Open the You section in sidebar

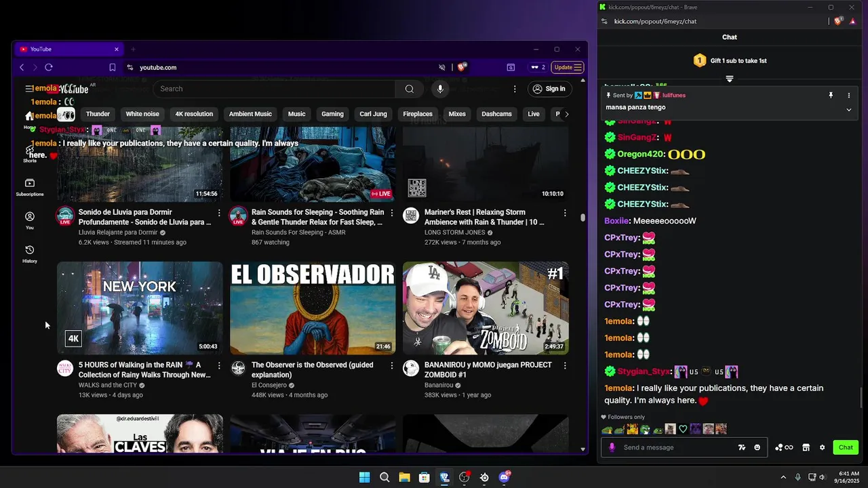30,220
